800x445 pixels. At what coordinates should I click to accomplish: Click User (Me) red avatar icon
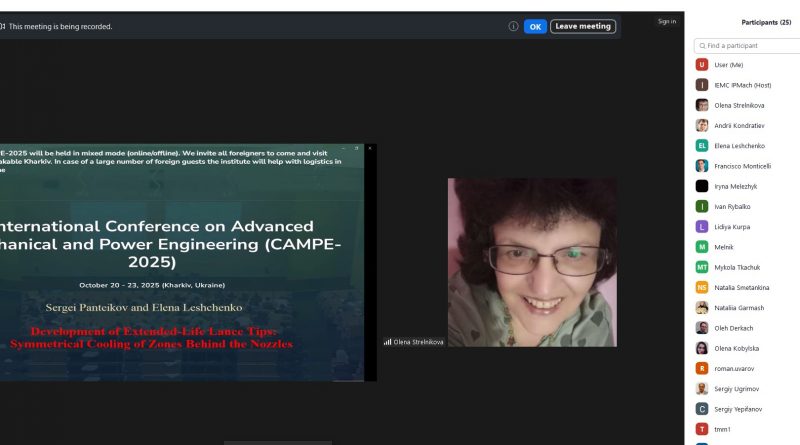(x=702, y=65)
